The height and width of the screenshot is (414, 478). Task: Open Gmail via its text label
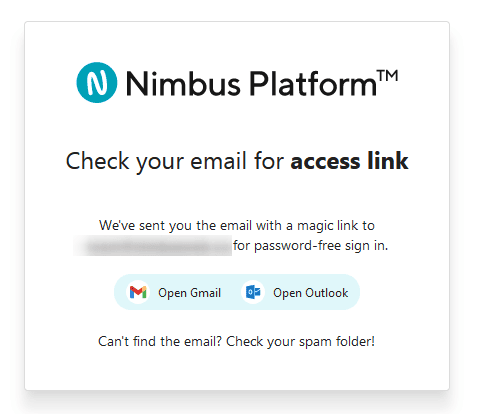(x=189, y=293)
